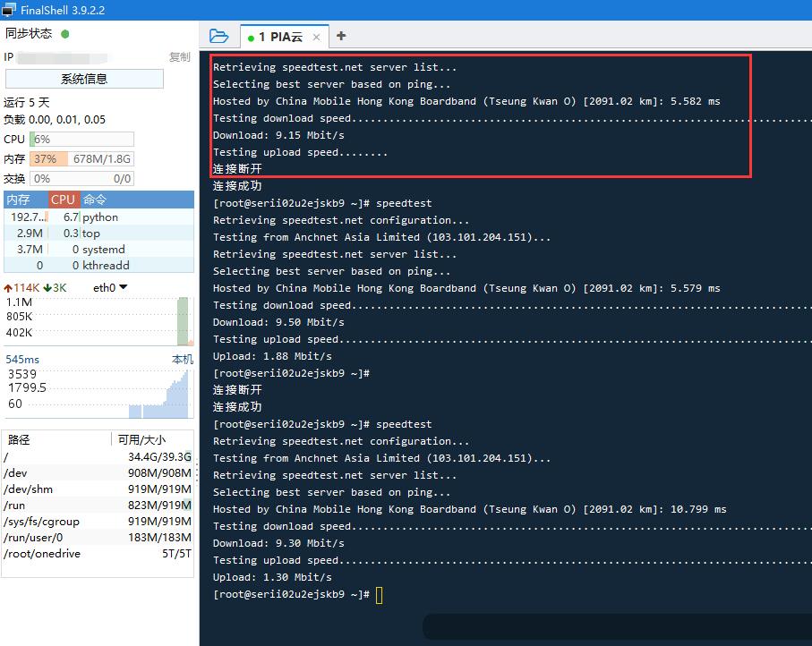
Task: Open the 系统信息 system info panel
Action: coord(83,79)
